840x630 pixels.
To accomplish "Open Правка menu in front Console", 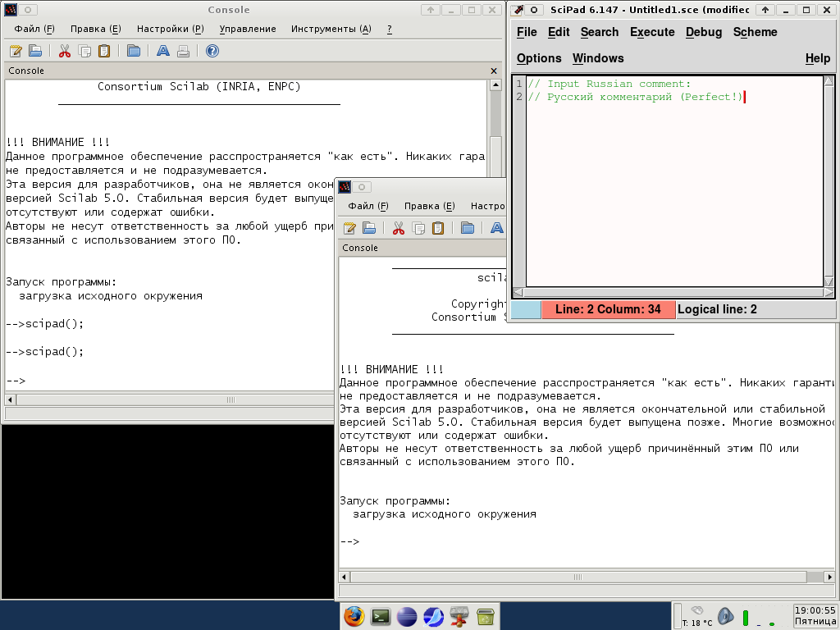I will (430, 206).
